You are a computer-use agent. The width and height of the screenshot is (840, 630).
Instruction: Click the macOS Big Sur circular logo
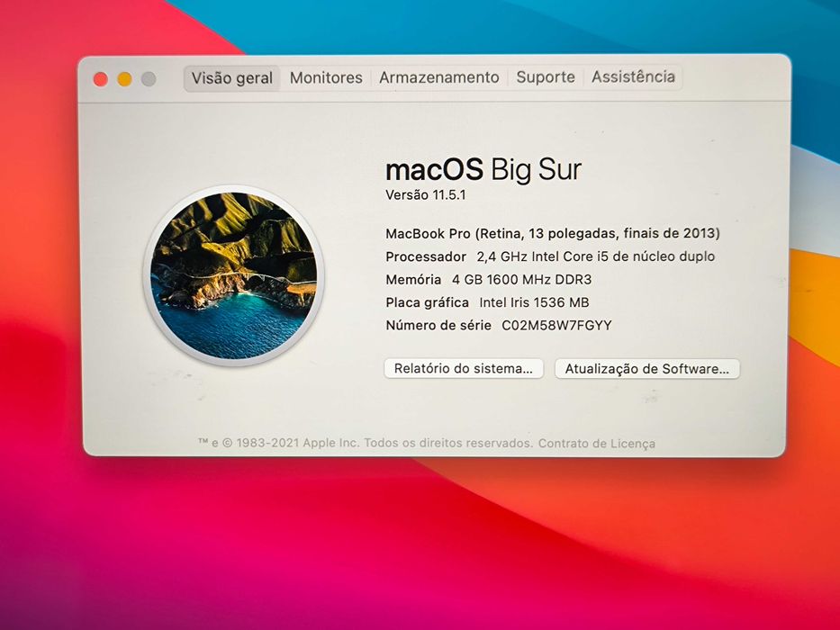(233, 275)
